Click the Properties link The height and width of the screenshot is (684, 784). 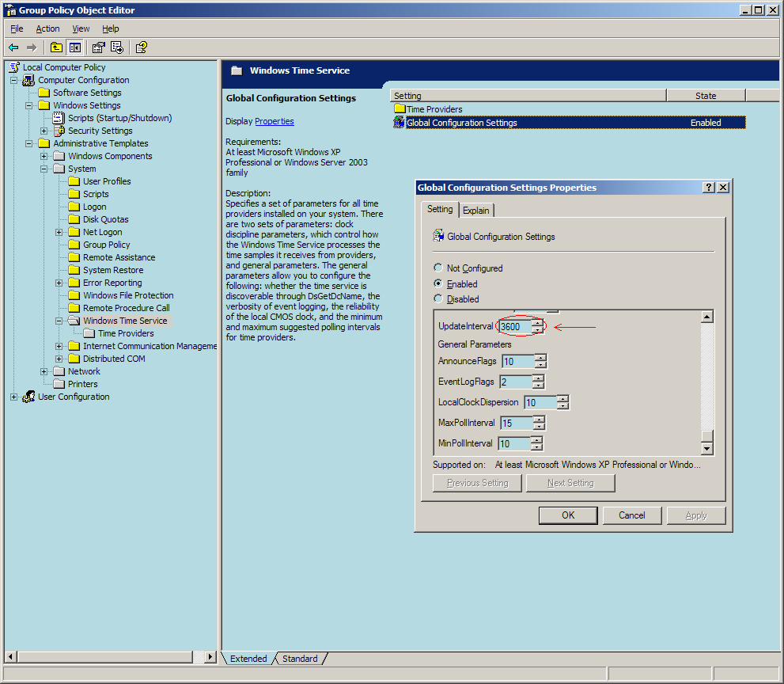pyautogui.click(x=274, y=121)
